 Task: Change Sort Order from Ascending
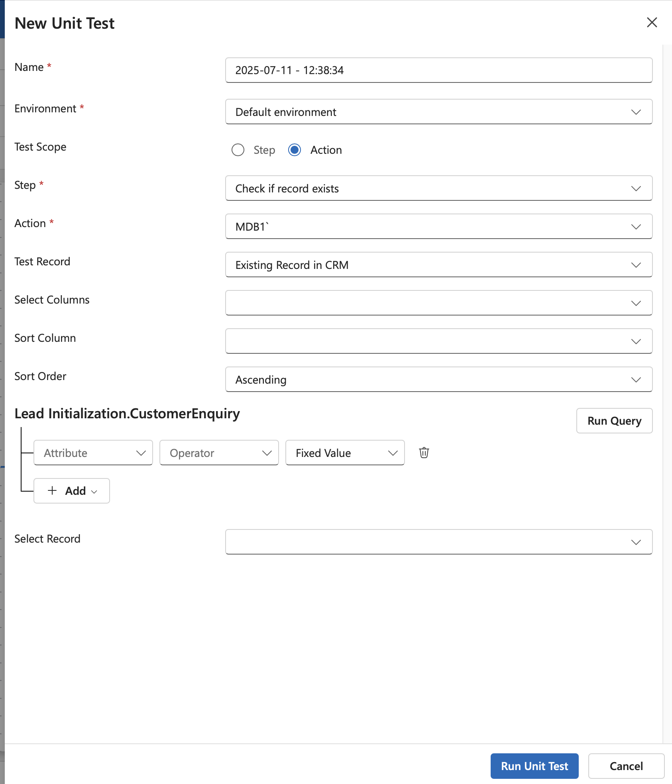[x=438, y=379]
